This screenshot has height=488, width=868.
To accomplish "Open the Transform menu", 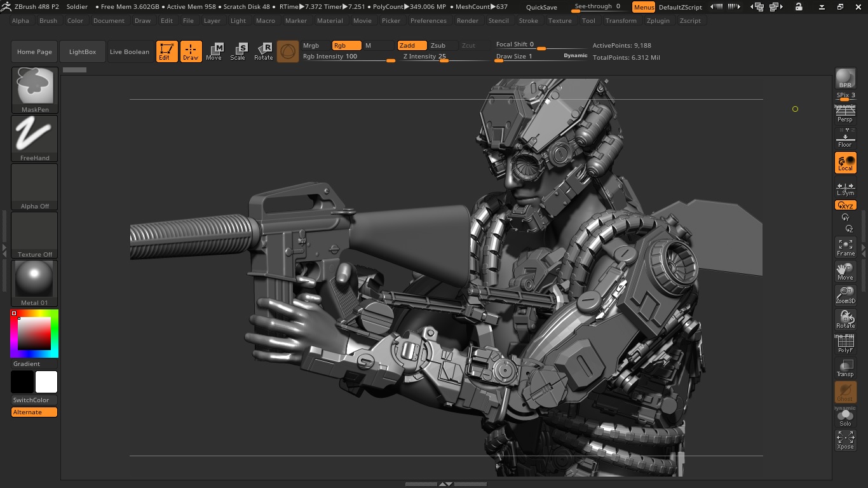I will point(621,20).
